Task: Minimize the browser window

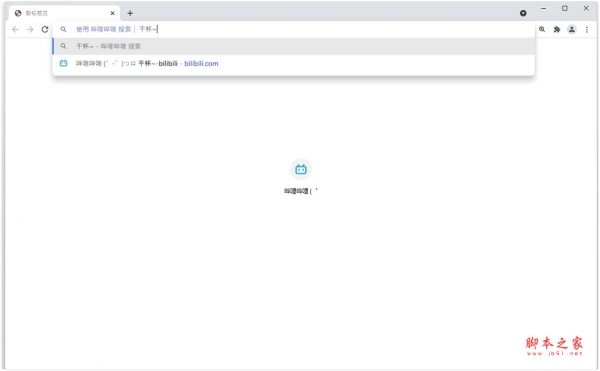Action: 543,8
